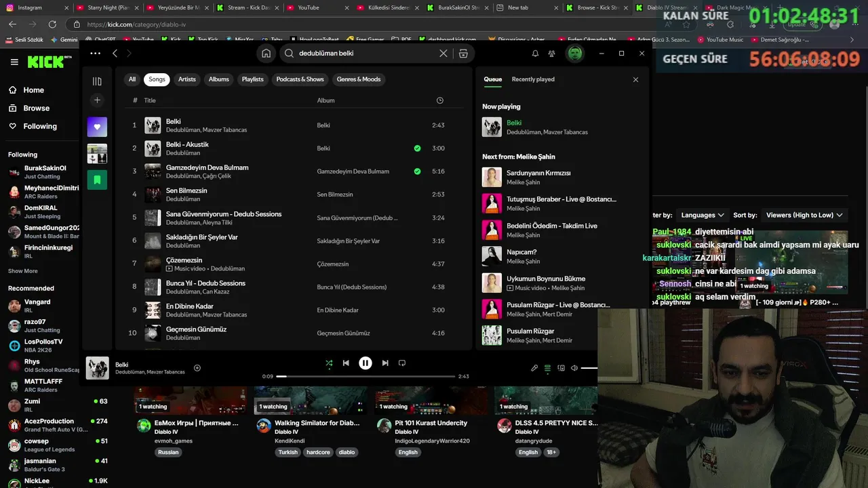
Task: Sort songs by duration clock icon
Action: point(440,100)
